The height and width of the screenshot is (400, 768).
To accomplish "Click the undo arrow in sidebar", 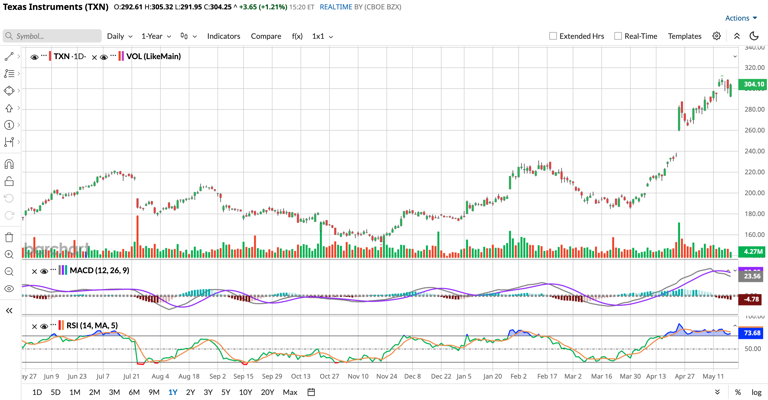I will 9,198.
